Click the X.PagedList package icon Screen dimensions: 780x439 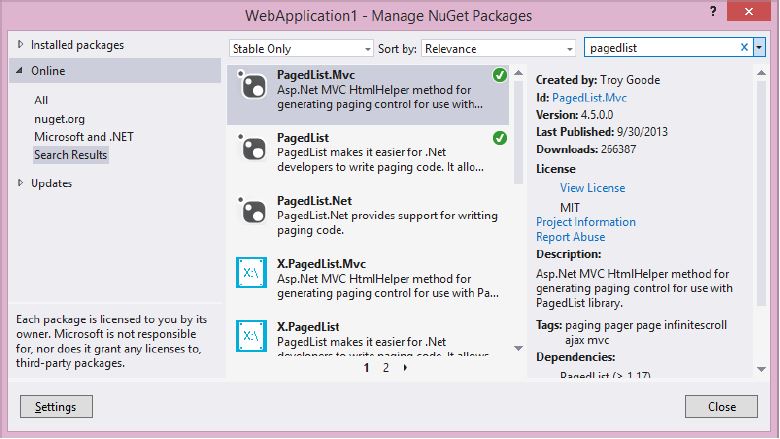tap(251, 336)
